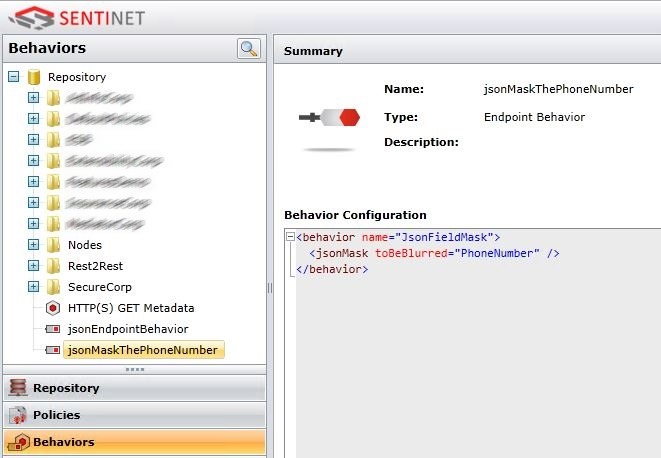The height and width of the screenshot is (458, 661).
Task: Click the endpoint behavior summary image
Action: (x=329, y=118)
